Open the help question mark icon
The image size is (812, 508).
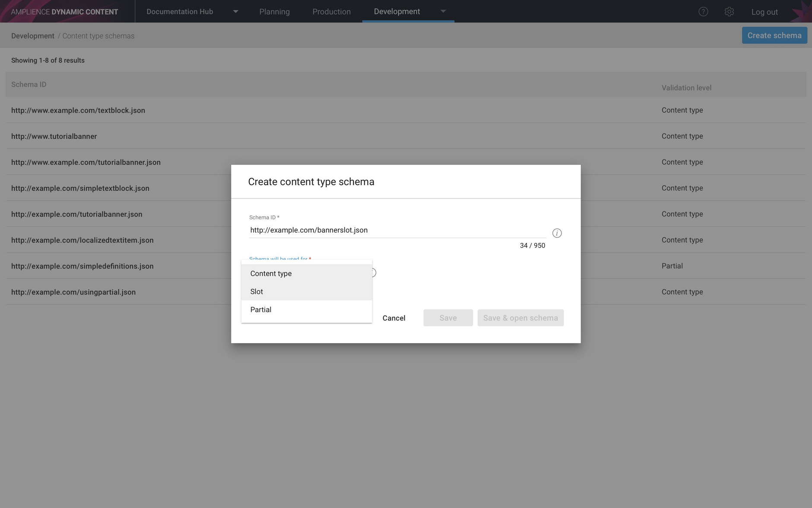coord(703,11)
